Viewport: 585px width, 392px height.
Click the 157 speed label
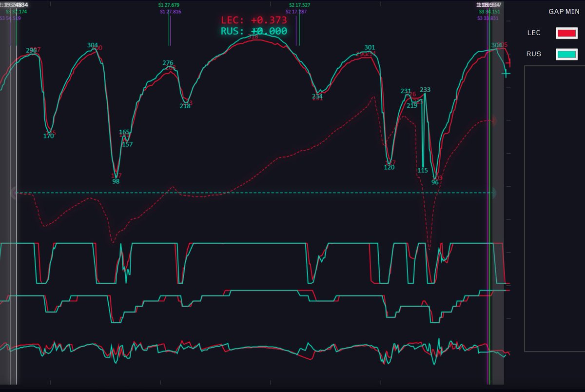pos(127,144)
